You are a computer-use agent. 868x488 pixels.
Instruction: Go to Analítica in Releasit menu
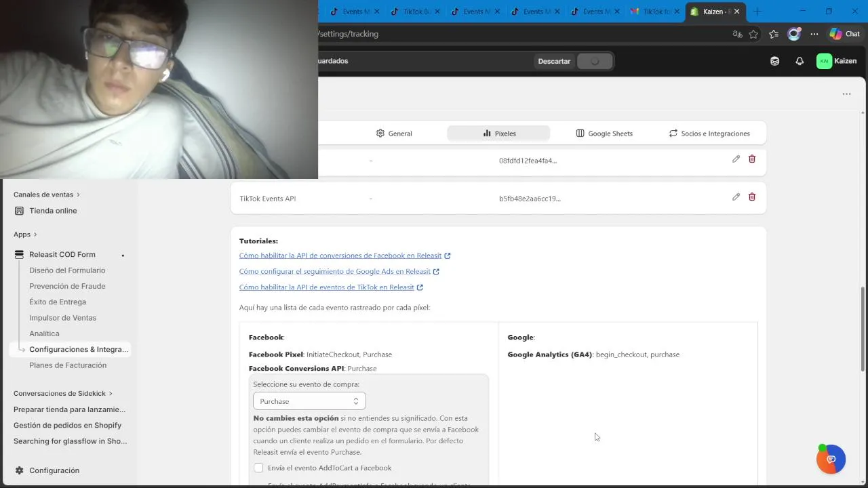[x=44, y=333]
